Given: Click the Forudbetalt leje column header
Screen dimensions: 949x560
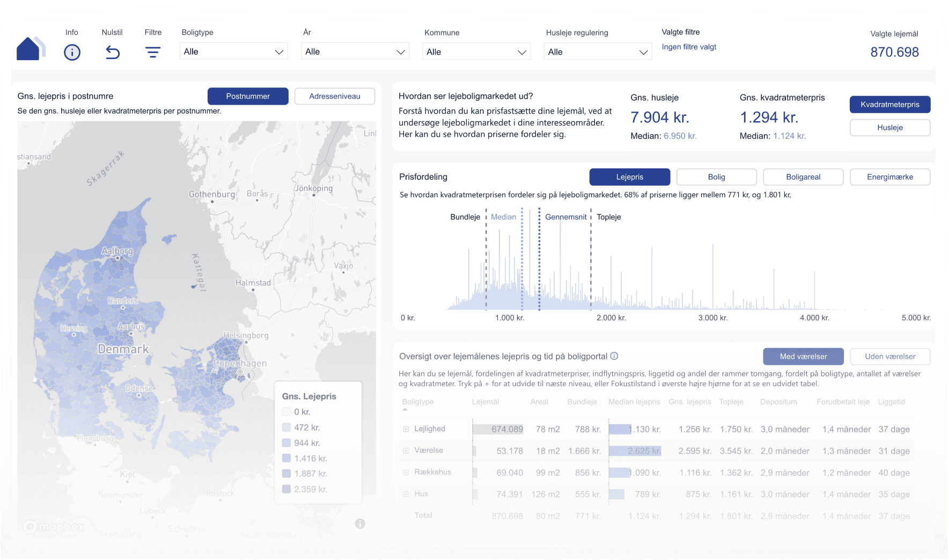Looking at the screenshot, I should 843,402.
